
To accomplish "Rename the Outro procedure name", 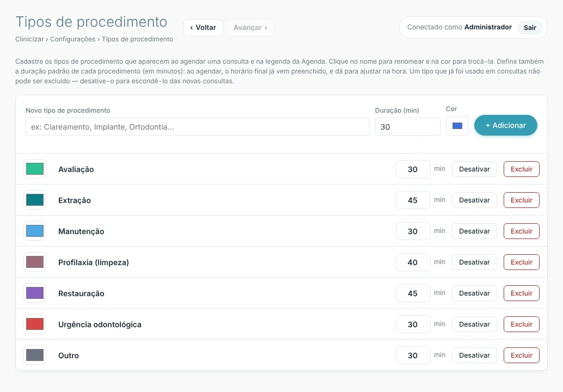I will coord(69,356).
